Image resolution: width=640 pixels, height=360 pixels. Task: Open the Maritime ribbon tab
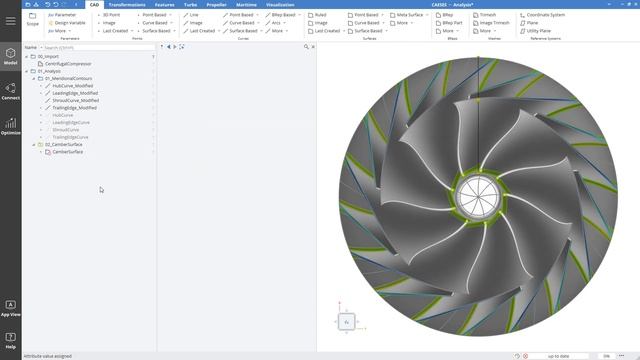click(247, 4)
